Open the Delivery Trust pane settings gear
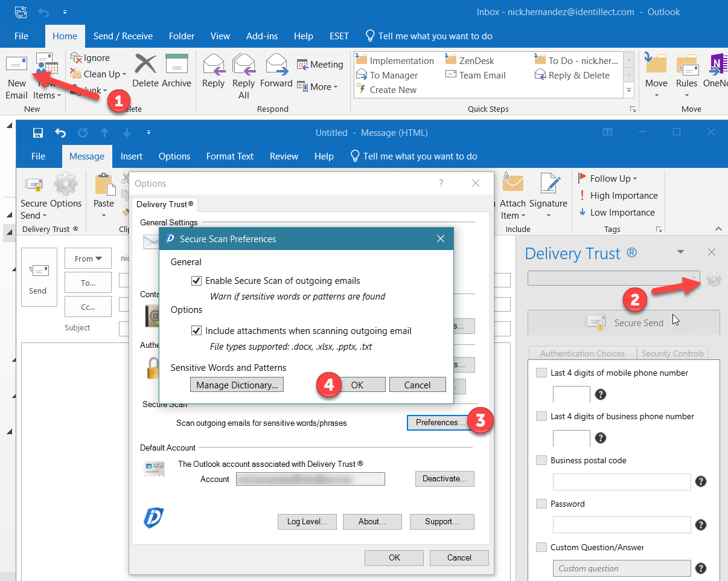Screen dimensions: 728x581 pyautogui.click(x=714, y=279)
